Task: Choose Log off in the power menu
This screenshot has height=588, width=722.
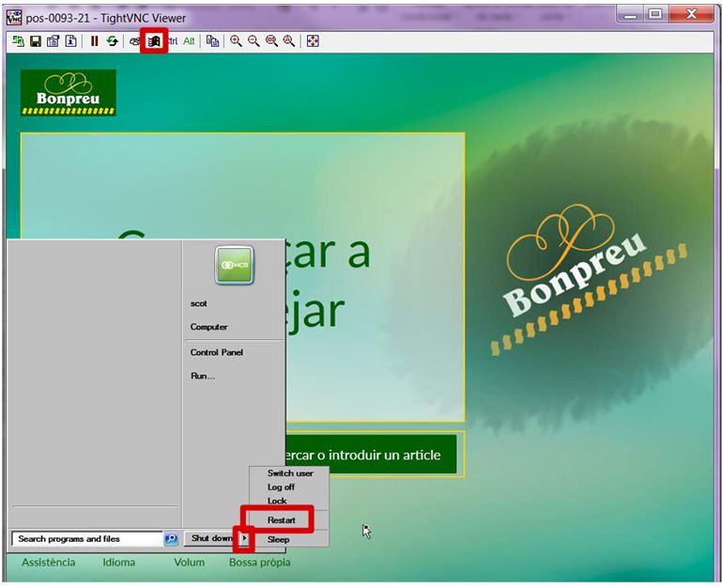Action: (281, 487)
